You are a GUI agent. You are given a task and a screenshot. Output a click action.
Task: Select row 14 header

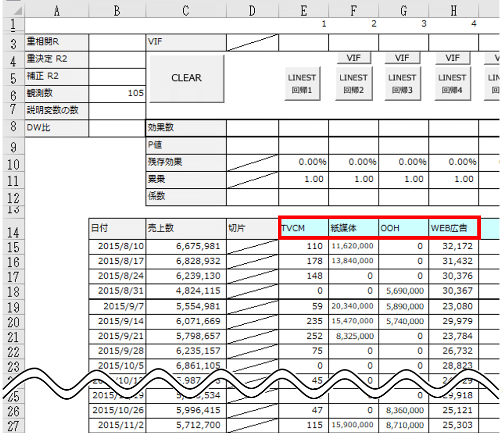[14, 229]
